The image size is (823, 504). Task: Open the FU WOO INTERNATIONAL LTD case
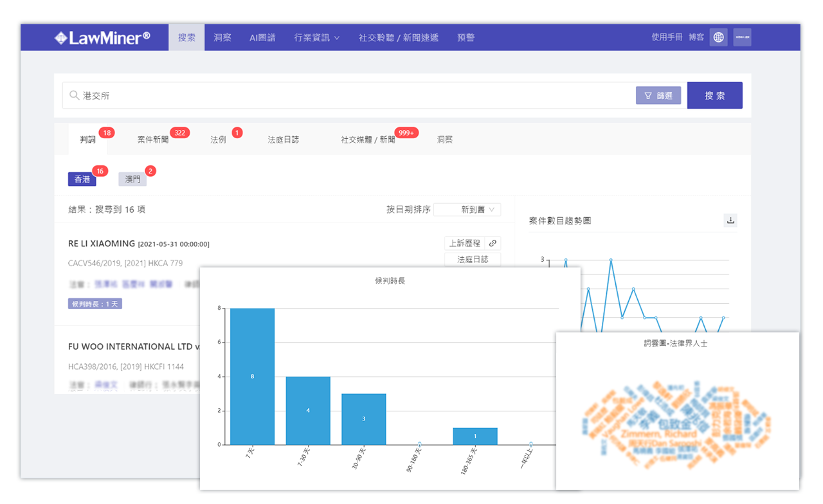click(134, 346)
